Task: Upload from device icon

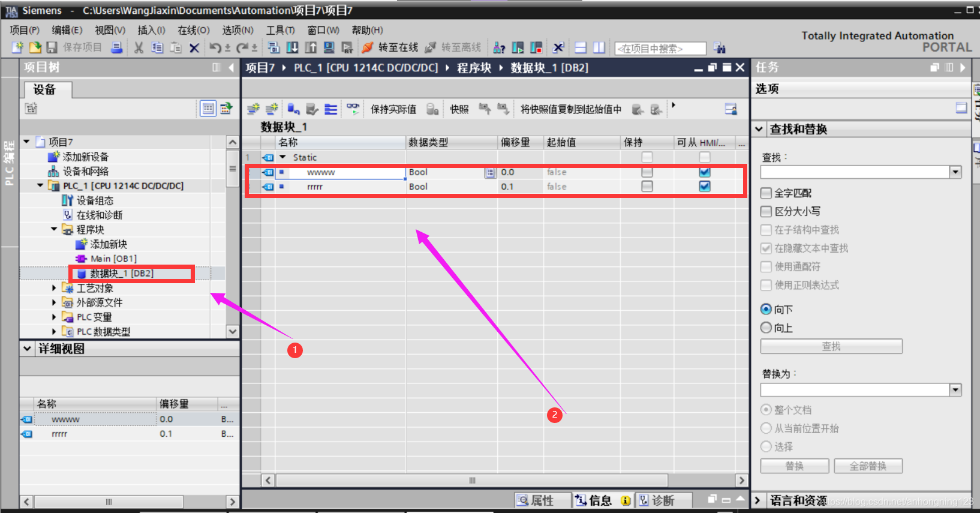Action: pos(311,47)
